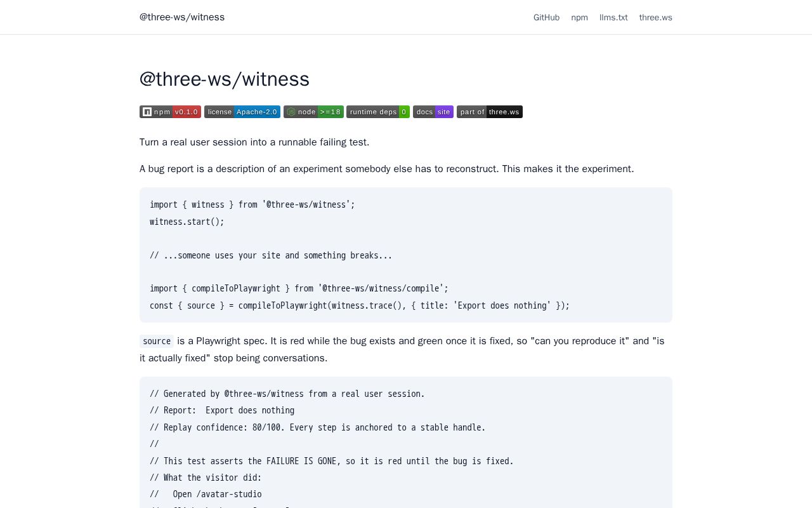Click the inline 'source' code label
The height and width of the screenshot is (508, 812).
tap(157, 341)
